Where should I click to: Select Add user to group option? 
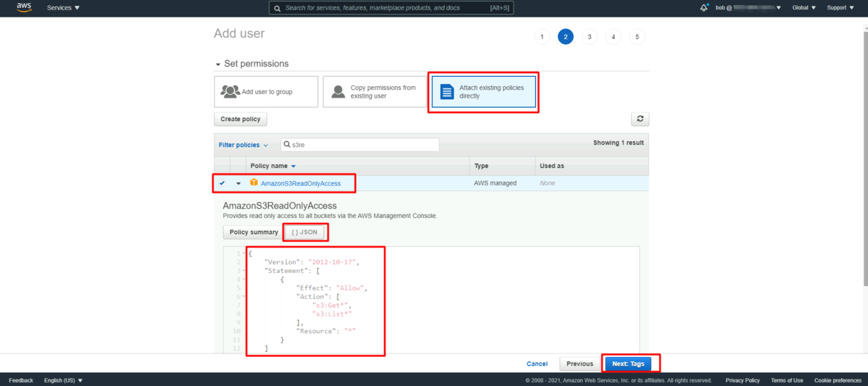265,92
